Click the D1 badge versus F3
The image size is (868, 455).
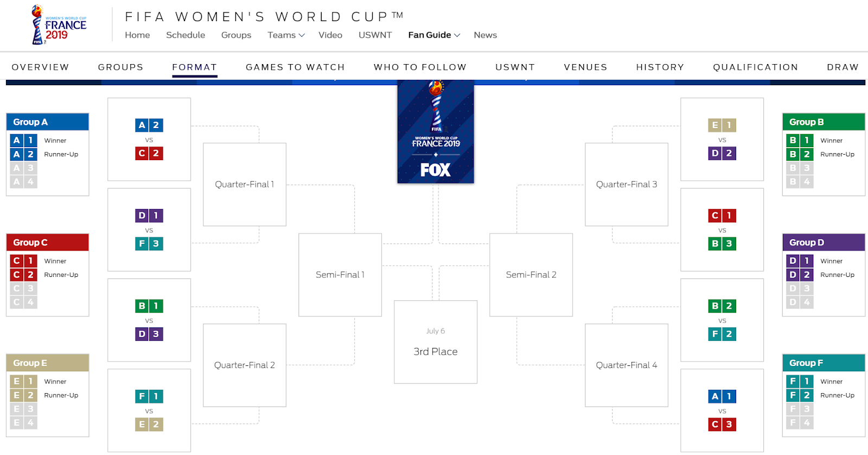pos(149,216)
